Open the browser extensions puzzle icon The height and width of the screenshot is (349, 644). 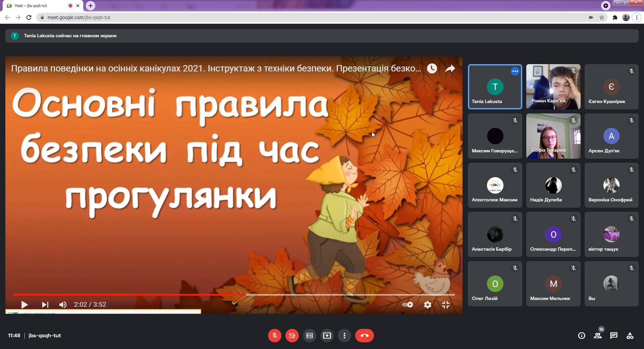(615, 17)
